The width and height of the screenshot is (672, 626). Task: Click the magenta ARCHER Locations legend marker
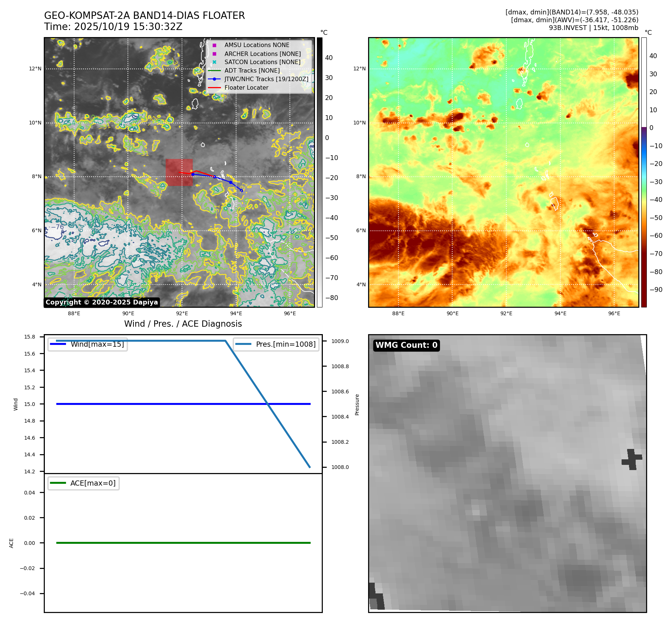pos(214,54)
